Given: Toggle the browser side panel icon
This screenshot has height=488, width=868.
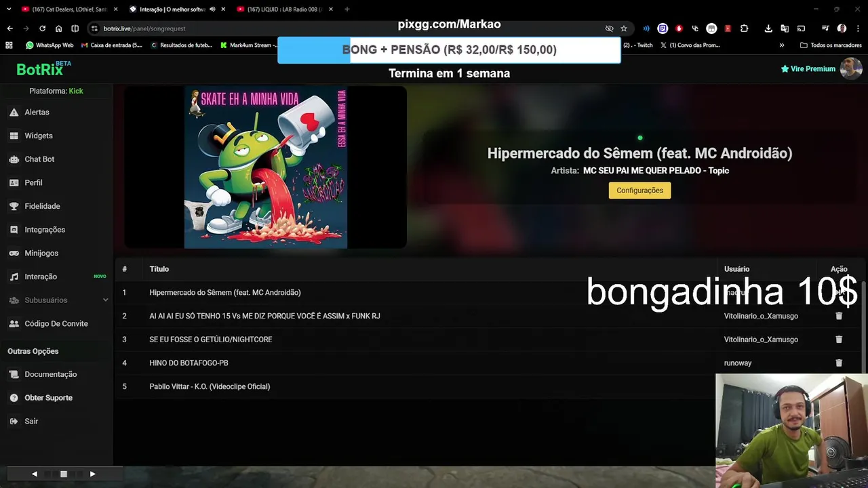Looking at the screenshot, I should (x=75, y=28).
